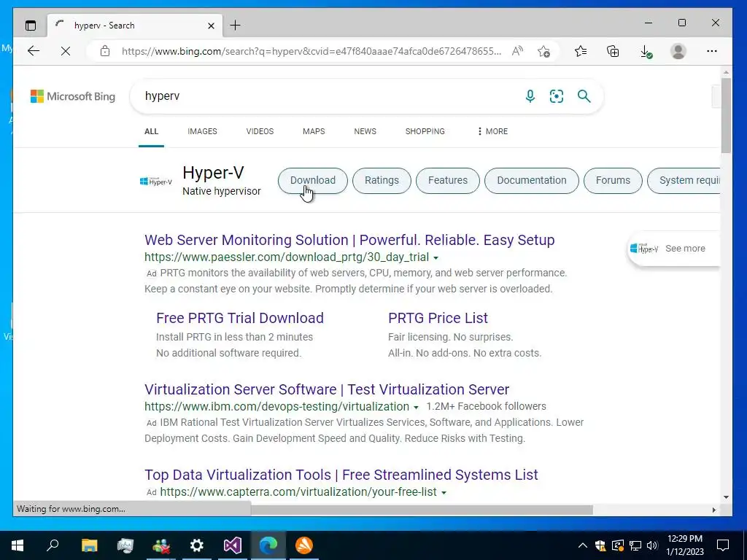Expand the paessler.com URL dropdown arrow
The image size is (747, 560).
[436, 257]
